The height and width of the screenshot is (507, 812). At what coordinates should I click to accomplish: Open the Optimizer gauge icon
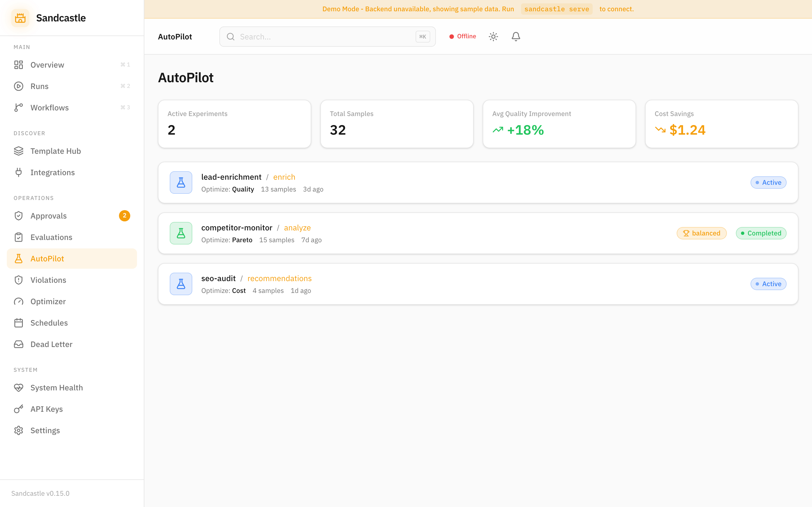18,301
